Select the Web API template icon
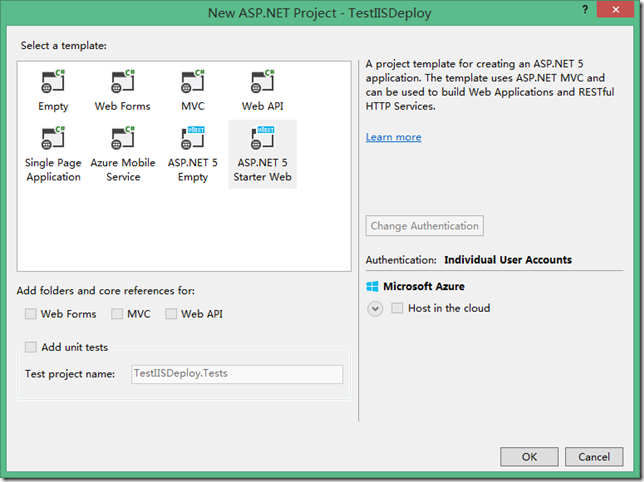Image resolution: width=644 pixels, height=482 pixels. tap(262, 82)
